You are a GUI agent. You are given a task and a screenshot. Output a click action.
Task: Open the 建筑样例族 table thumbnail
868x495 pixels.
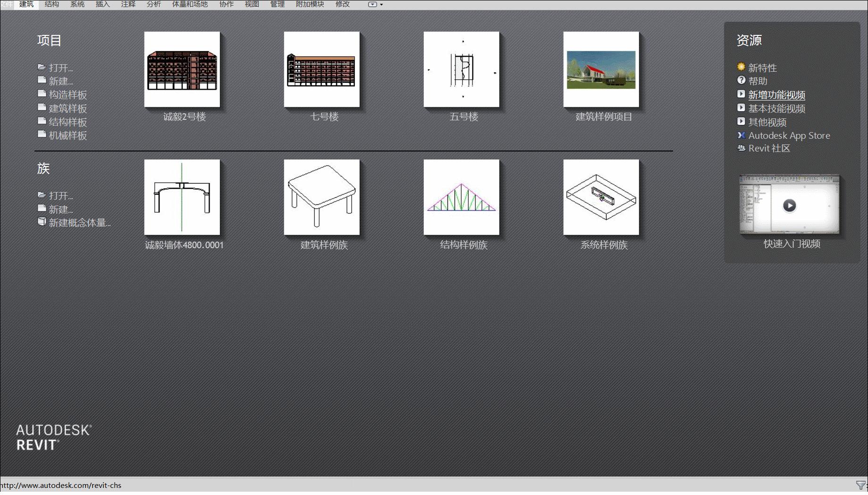(322, 197)
